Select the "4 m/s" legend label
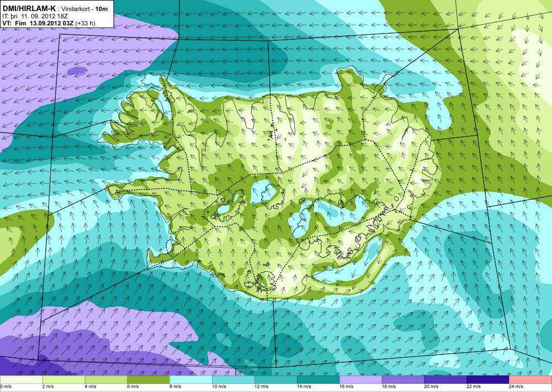 pyautogui.click(x=91, y=386)
